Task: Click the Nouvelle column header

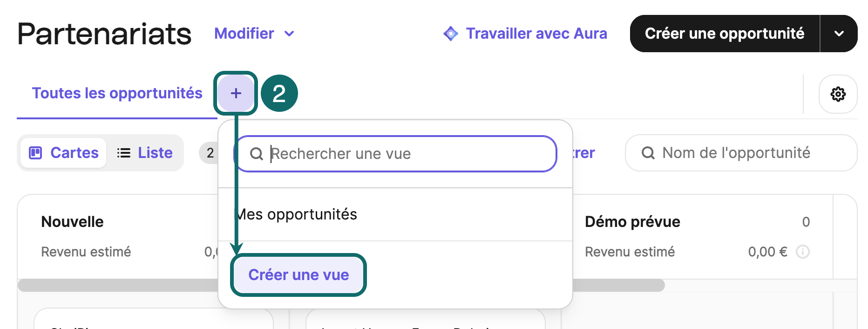Action: [x=73, y=222]
